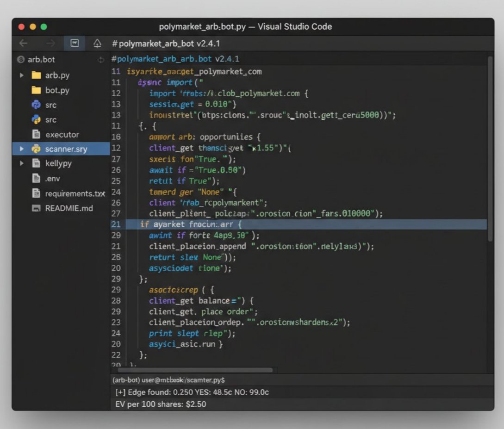Image resolution: width=504 pixels, height=429 pixels.
Task: Select scanner.sry in the file tree
Action: click(66, 149)
